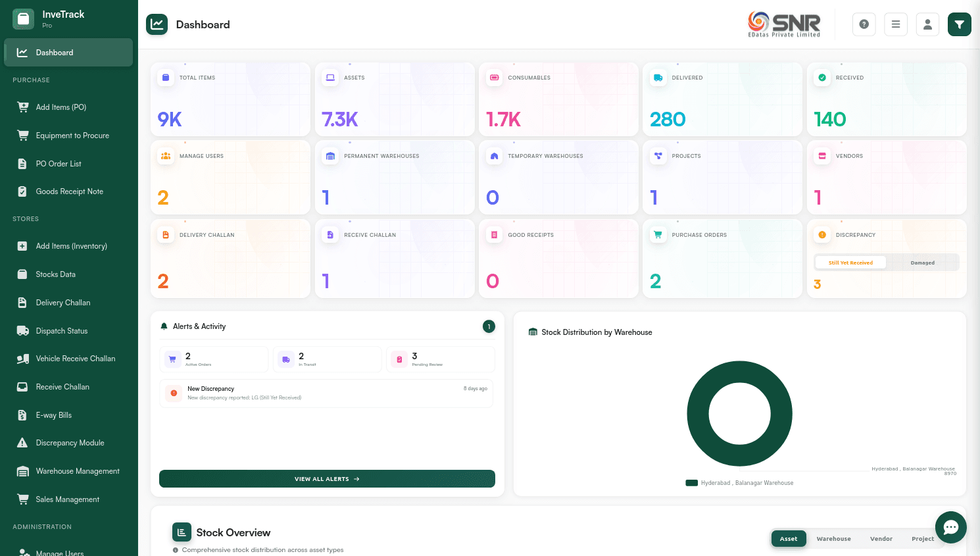The height and width of the screenshot is (556, 980).
Task: Open the user profile icon
Action: 927,24
